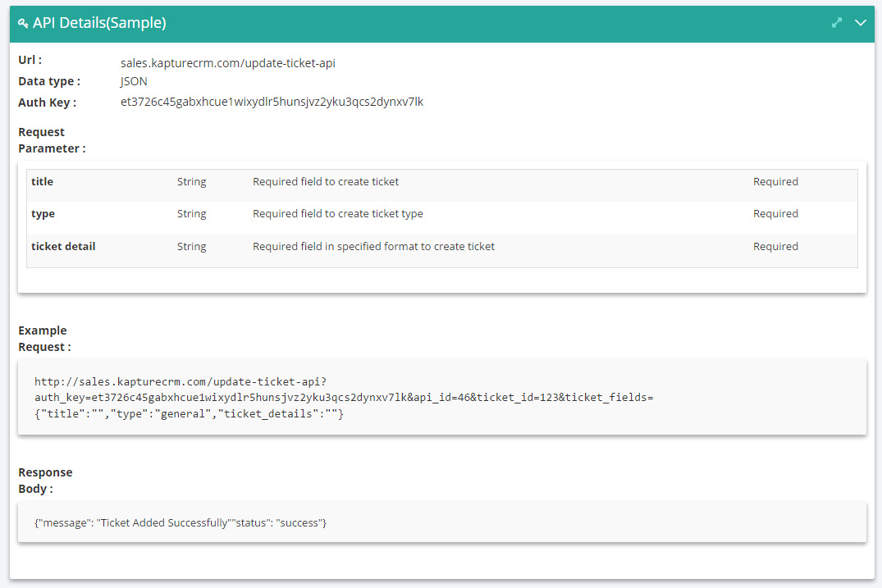Click the ticket_fields JSON line in example
882x588 pixels.
click(189, 414)
